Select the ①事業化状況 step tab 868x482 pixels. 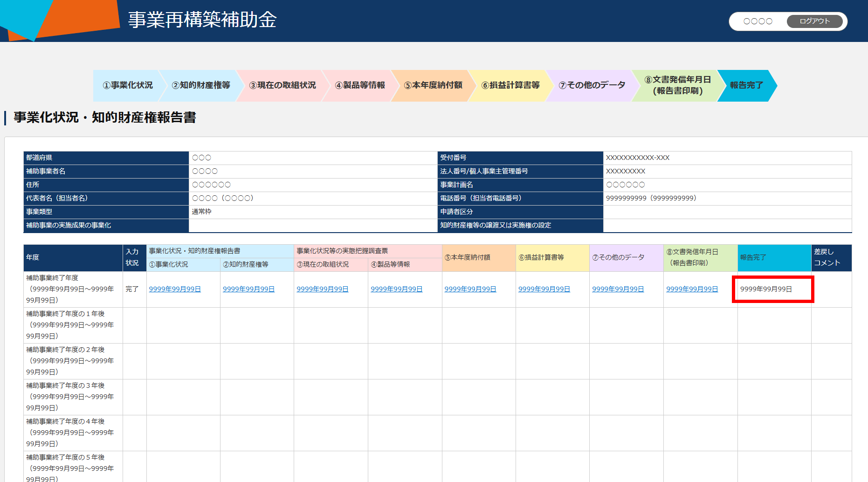[x=127, y=85]
